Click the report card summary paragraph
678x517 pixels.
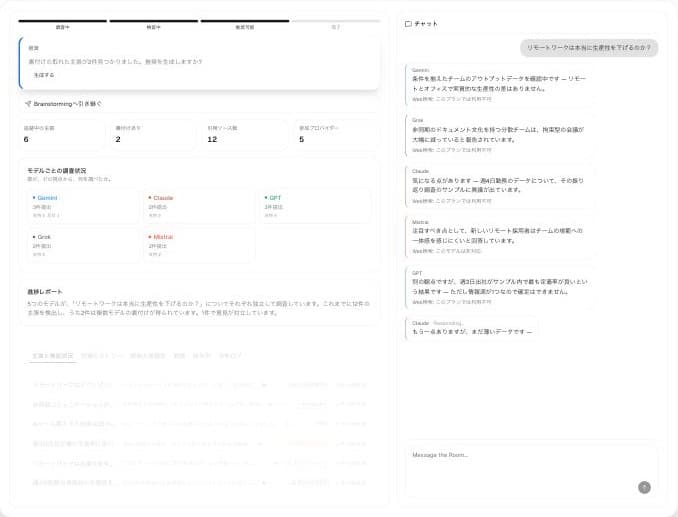(198, 308)
